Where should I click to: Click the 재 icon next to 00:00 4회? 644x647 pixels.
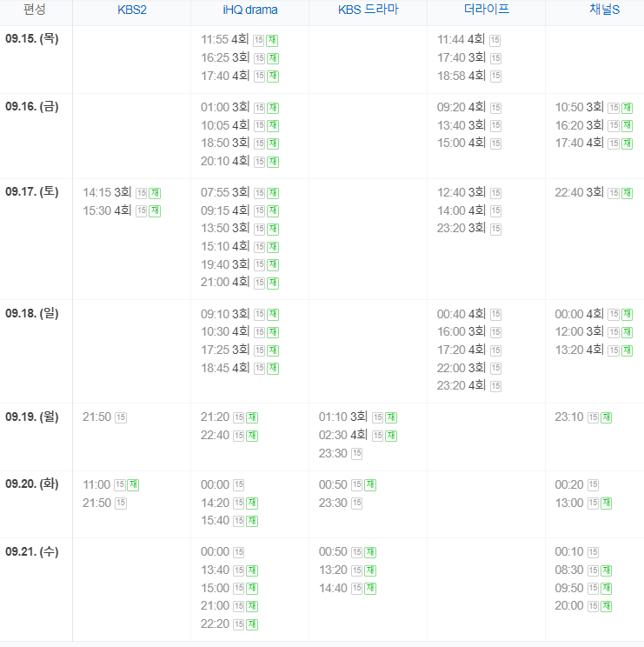627,315
